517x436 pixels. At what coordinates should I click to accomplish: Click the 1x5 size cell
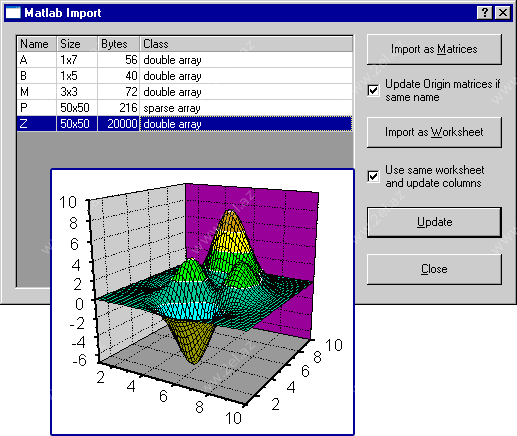[77, 76]
